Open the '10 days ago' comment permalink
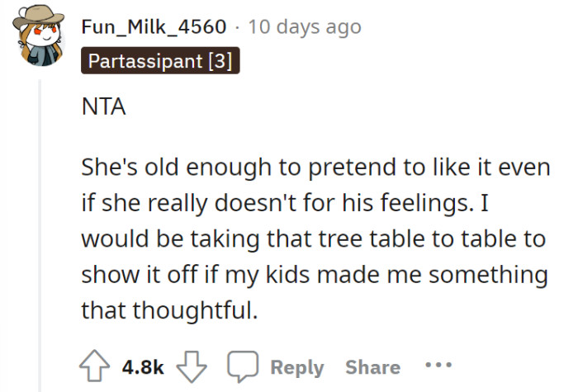 point(304,26)
